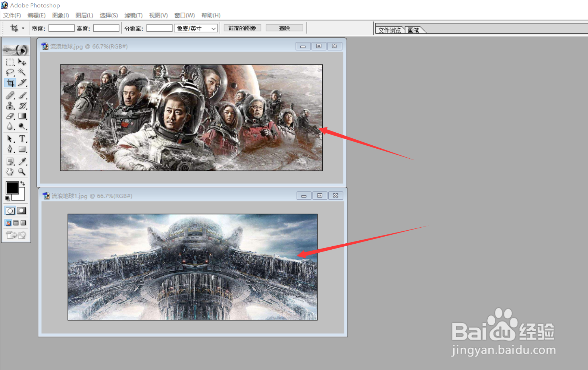This screenshot has height=370, width=588.
Task: Select the Lasso tool
Action: point(10,72)
